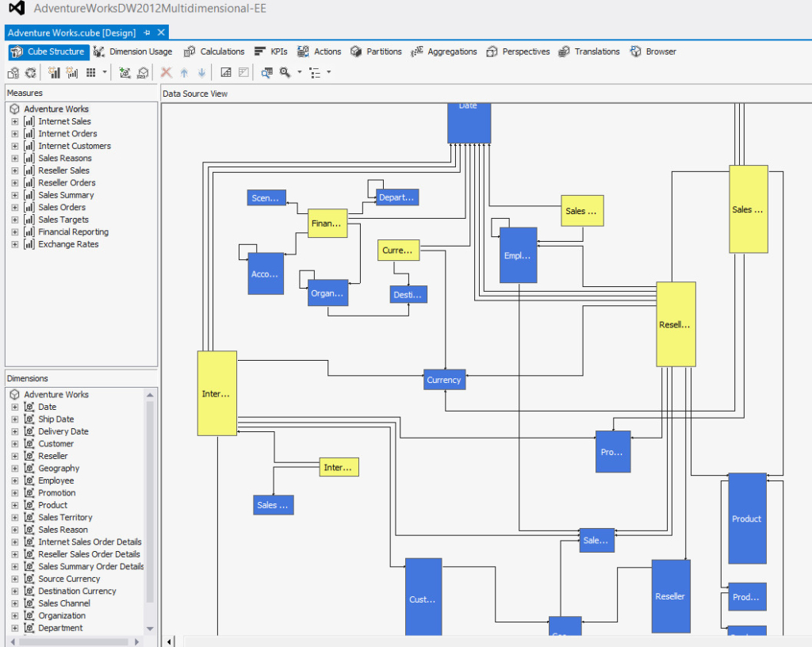Click the red Delete X icon

(167, 72)
